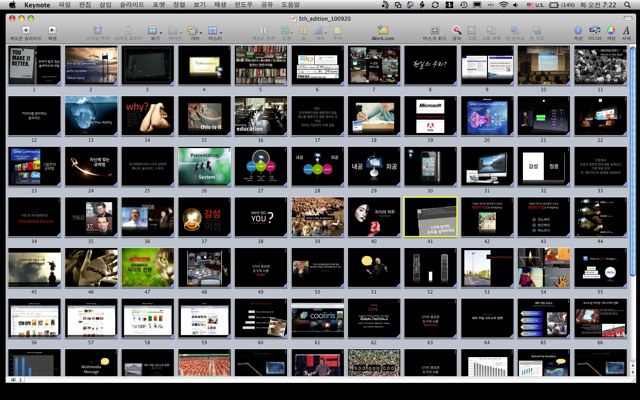Open the 정렬 (Arrange) menu
Viewport: 640px width, 400px height.
pyautogui.click(x=179, y=5)
